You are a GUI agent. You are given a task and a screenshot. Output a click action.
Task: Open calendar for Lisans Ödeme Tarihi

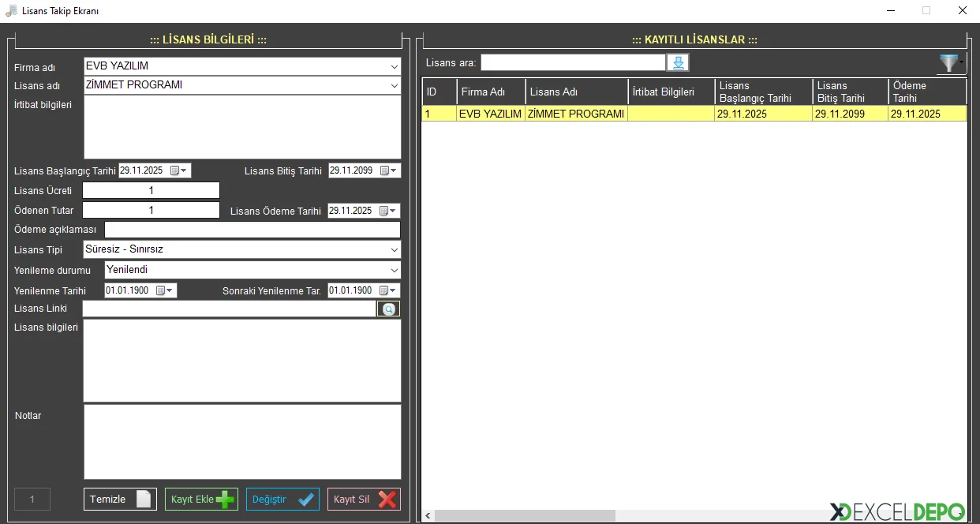click(x=391, y=211)
